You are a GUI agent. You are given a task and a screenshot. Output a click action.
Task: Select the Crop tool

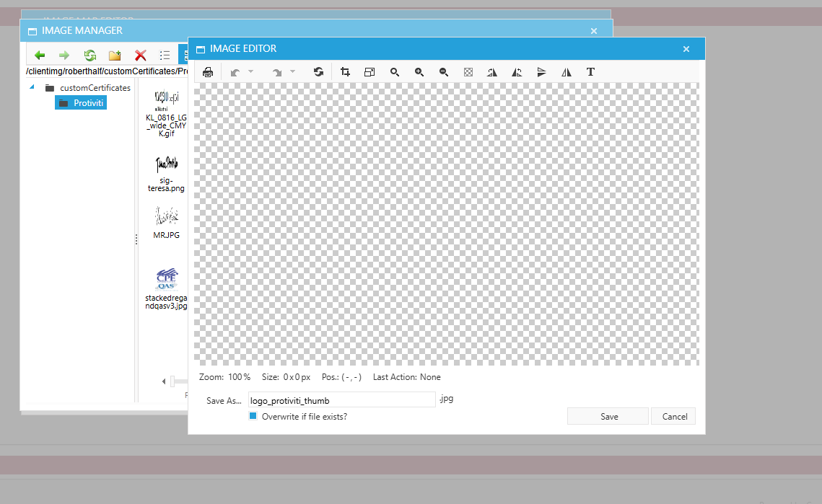[x=345, y=72]
